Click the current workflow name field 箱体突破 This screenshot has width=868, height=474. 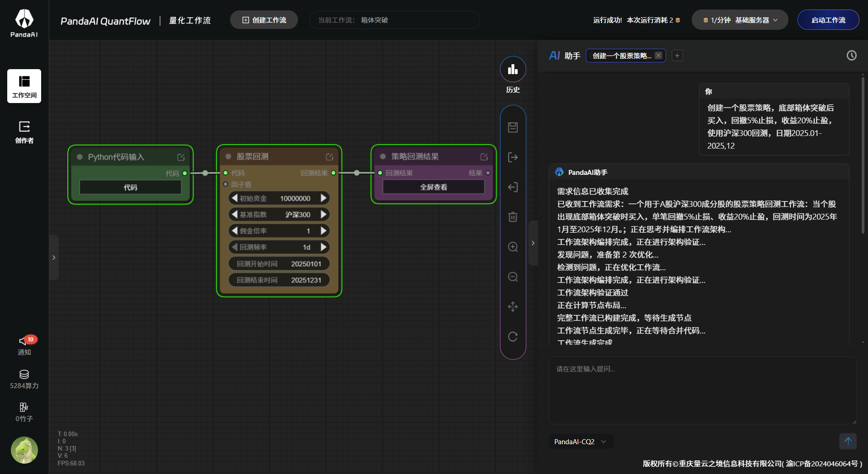point(394,20)
